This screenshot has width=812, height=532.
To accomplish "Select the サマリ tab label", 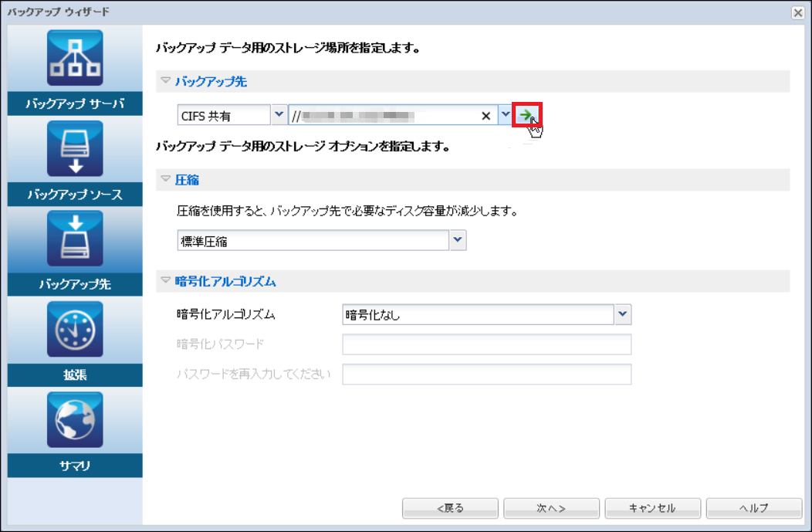I will 75,466.
